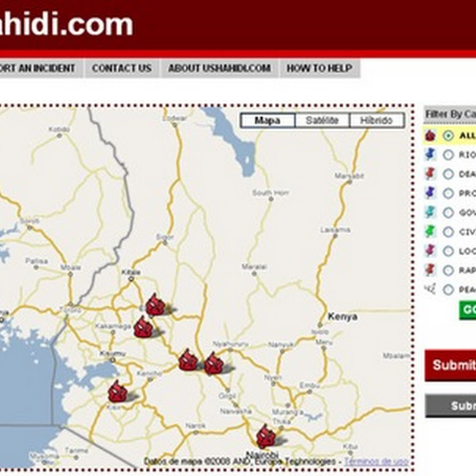The height and width of the screenshot is (476, 476).
Task: Choose the PEA category radio button
Action: [448, 290]
